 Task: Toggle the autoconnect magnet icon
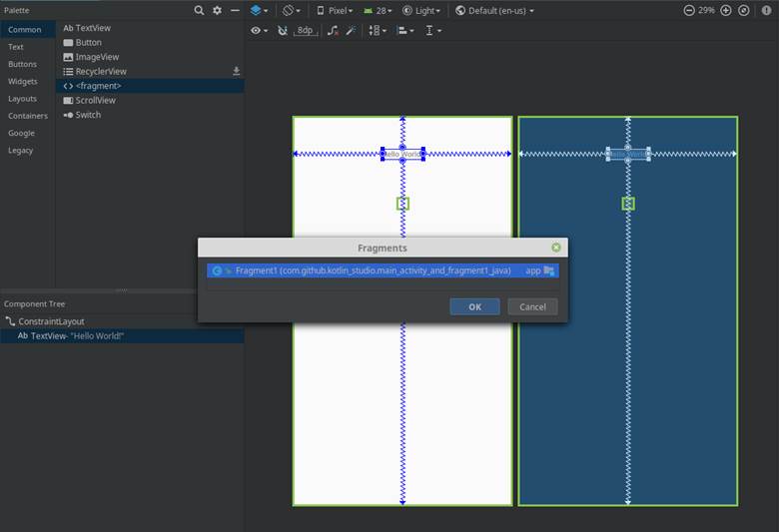(282, 31)
